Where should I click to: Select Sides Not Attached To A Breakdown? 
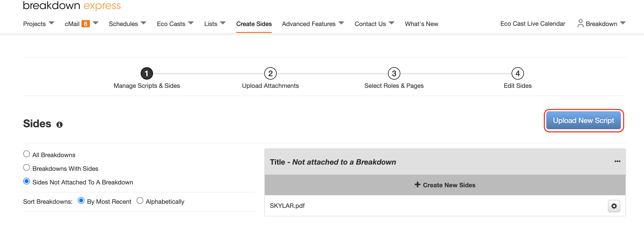(x=27, y=181)
